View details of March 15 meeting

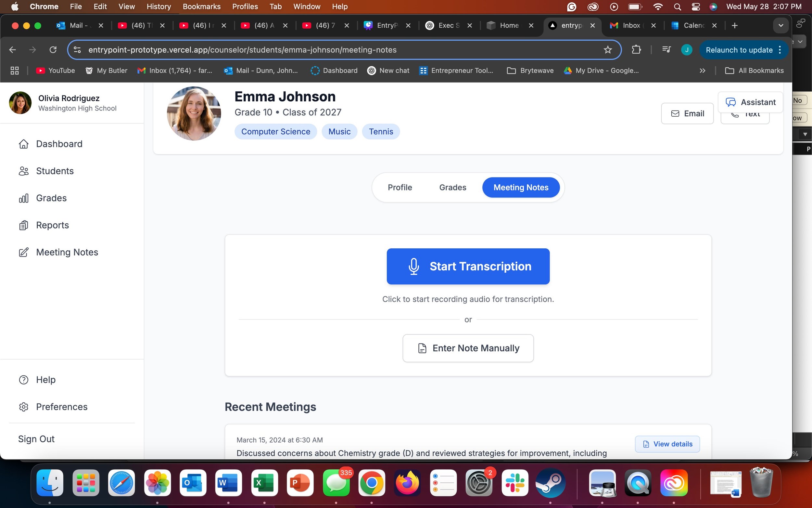[667, 444]
